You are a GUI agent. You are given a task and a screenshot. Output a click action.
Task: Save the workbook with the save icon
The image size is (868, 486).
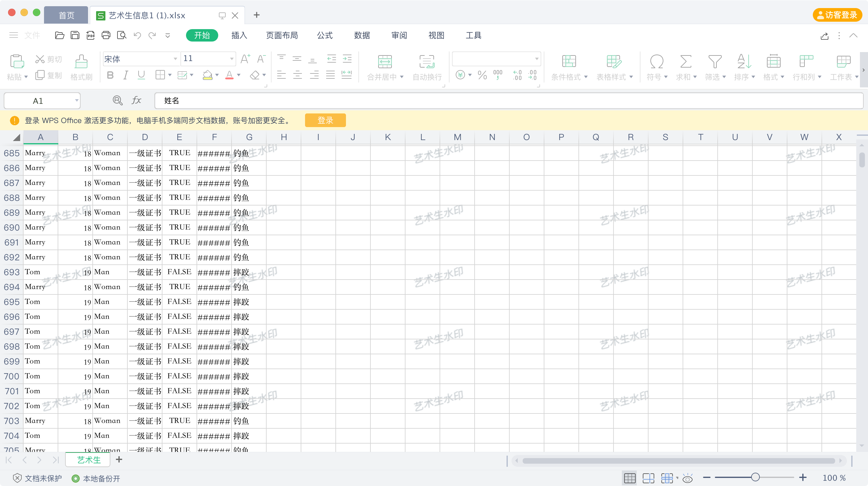click(x=75, y=35)
